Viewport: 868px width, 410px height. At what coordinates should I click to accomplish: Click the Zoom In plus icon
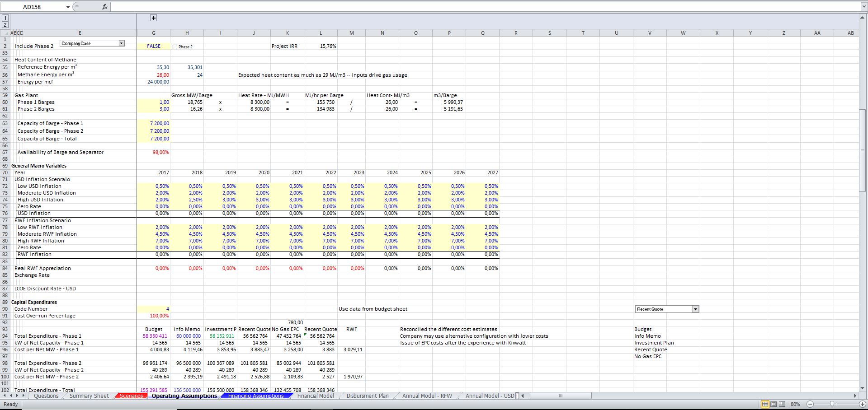863,404
